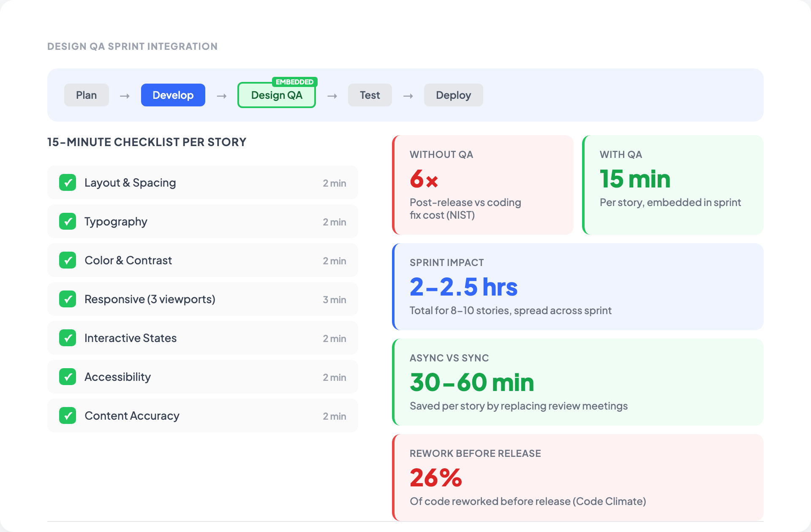
Task: Click the blue Develop stage button
Action: coord(173,95)
